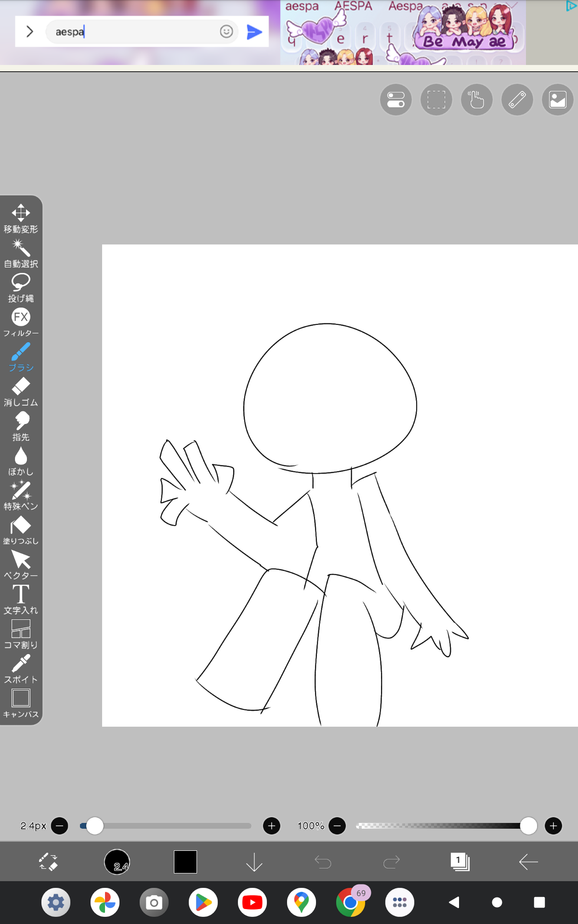Choose the Eyedropper tool (スポイト)

(x=21, y=669)
